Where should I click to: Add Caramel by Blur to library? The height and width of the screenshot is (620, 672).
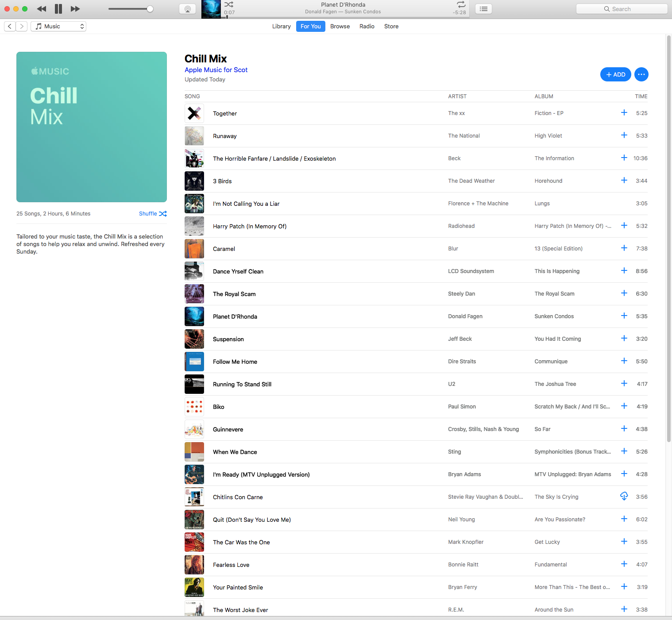pyautogui.click(x=624, y=248)
